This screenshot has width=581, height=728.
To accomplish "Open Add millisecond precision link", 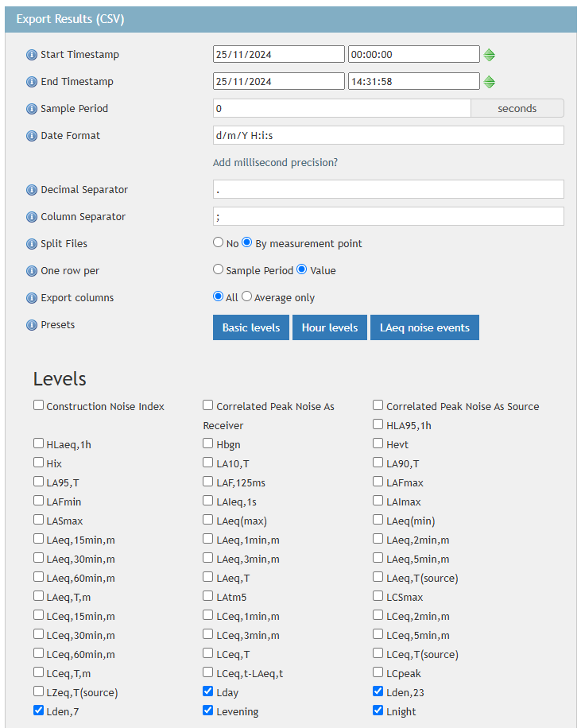I will click(x=275, y=163).
